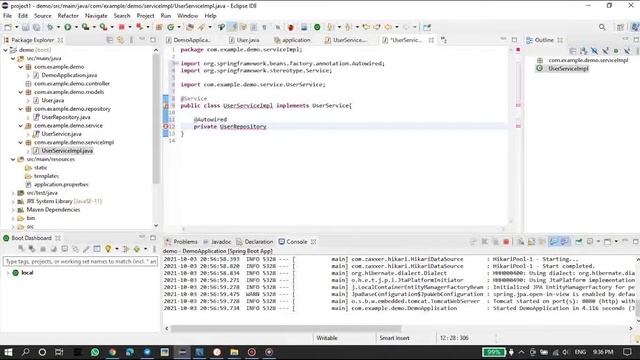Click the Last Edit Location arrow icon
This screenshot has width=640, height=360.
366,27
